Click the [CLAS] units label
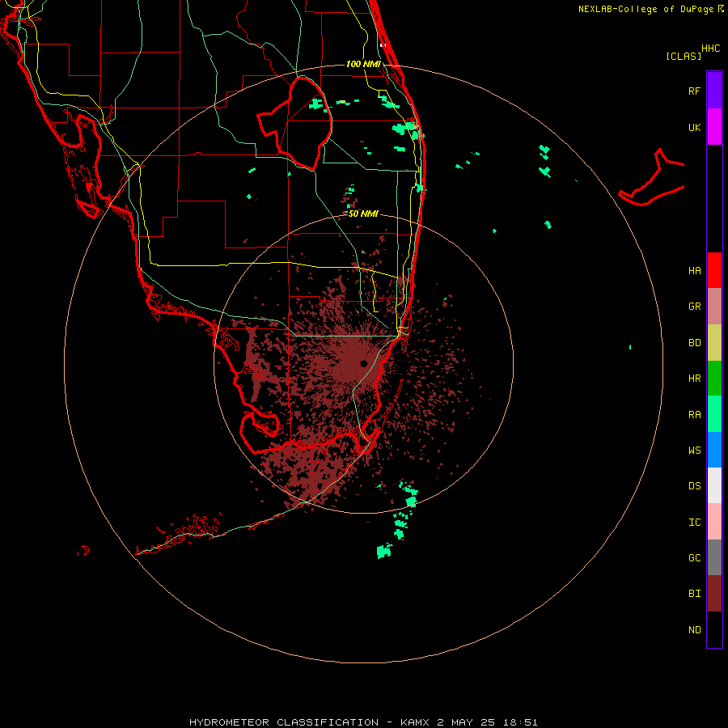Image resolution: width=728 pixels, height=728 pixels. click(684, 56)
